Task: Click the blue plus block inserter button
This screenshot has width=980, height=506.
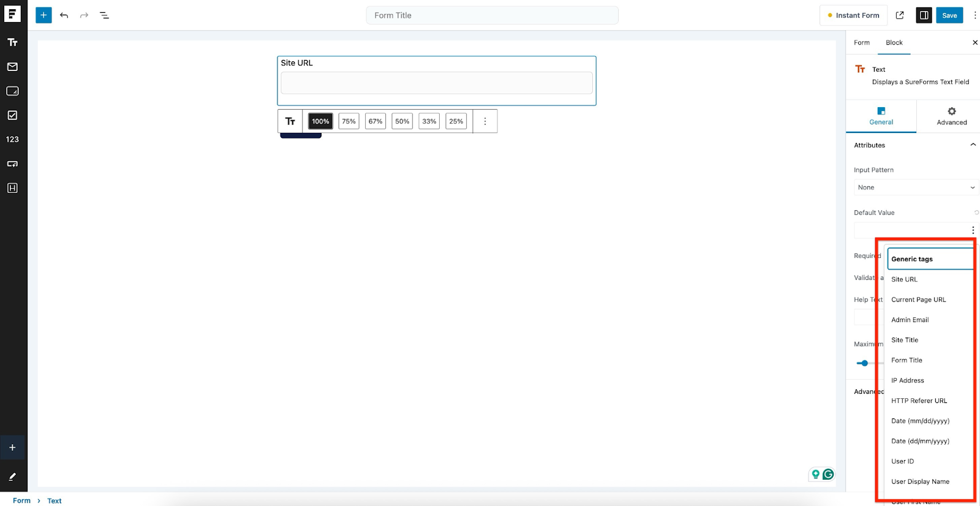Action: [43, 15]
